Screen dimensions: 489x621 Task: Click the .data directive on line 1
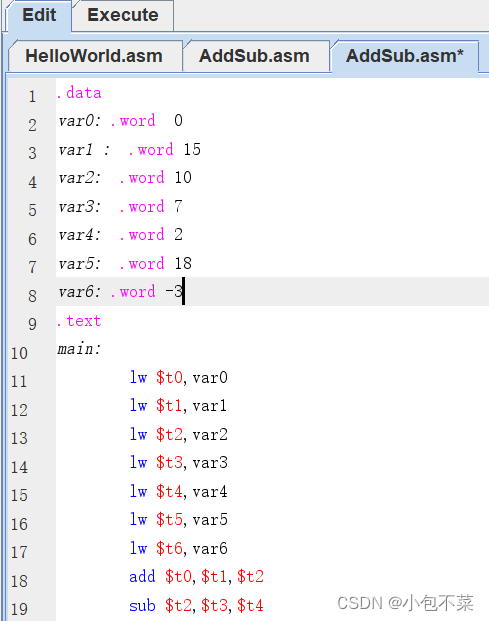tap(79, 93)
